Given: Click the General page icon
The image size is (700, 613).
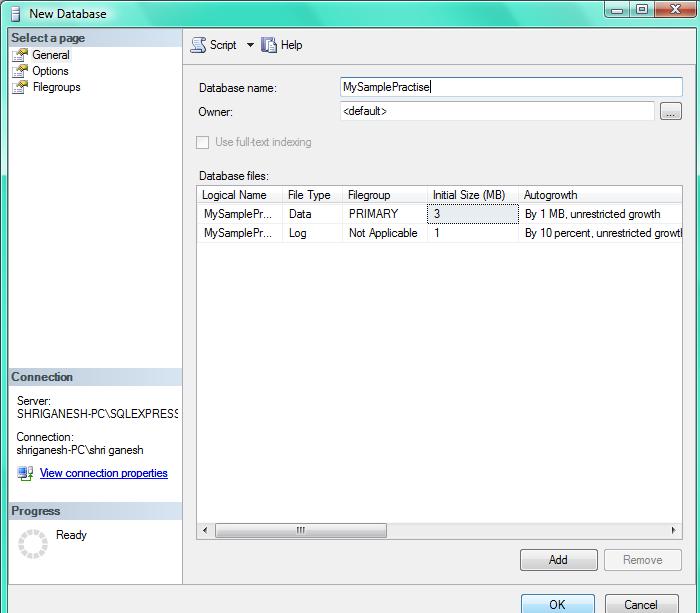Looking at the screenshot, I should pyautogui.click(x=20, y=55).
